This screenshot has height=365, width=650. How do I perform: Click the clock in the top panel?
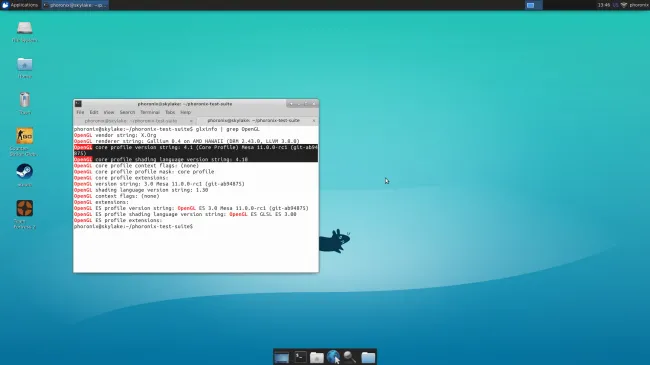604,5
